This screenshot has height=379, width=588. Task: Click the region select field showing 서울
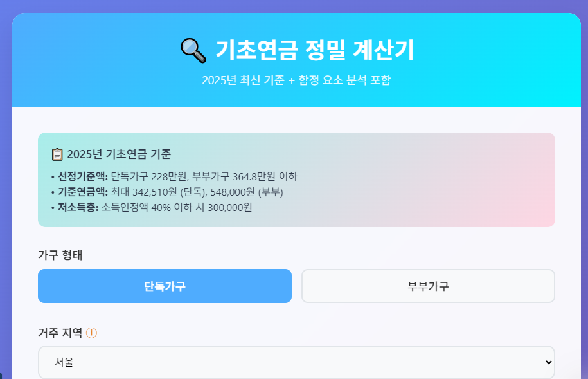click(x=296, y=362)
